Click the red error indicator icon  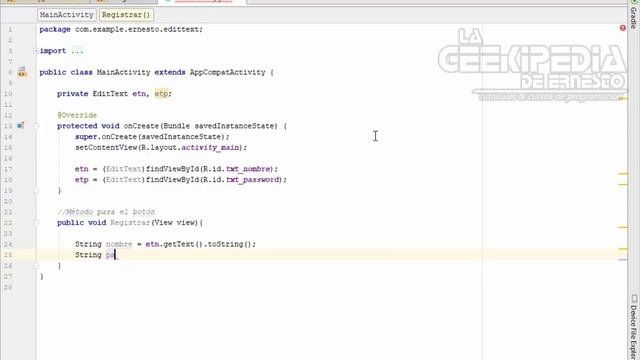tap(622, 28)
